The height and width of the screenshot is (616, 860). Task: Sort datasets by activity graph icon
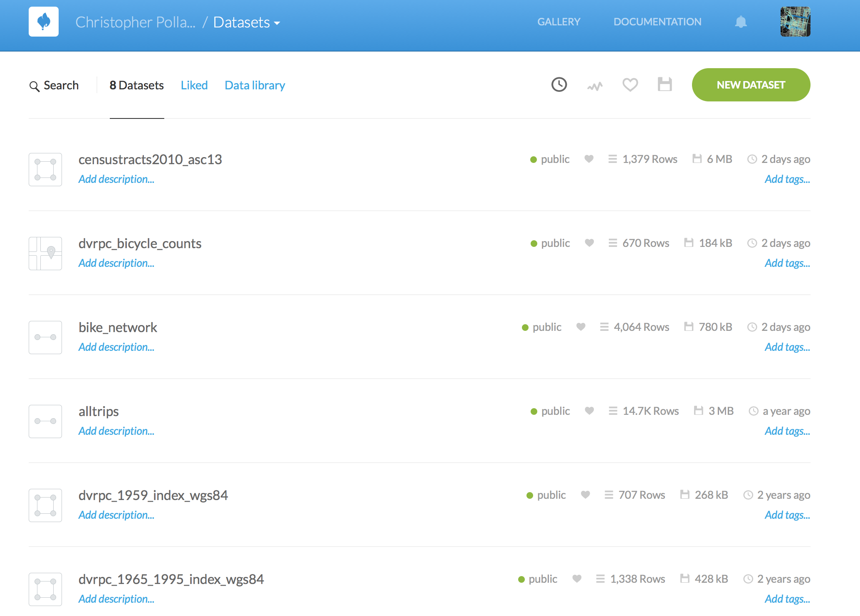tap(595, 86)
